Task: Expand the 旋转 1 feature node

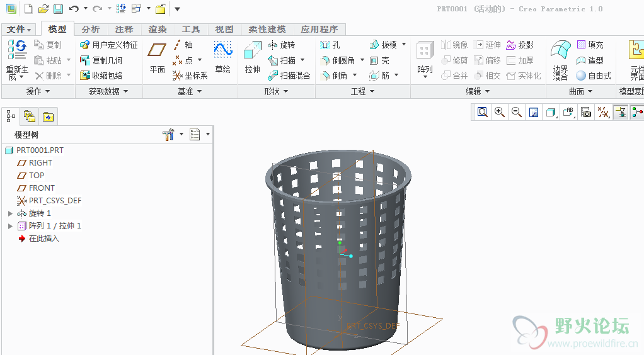Action: [x=10, y=213]
